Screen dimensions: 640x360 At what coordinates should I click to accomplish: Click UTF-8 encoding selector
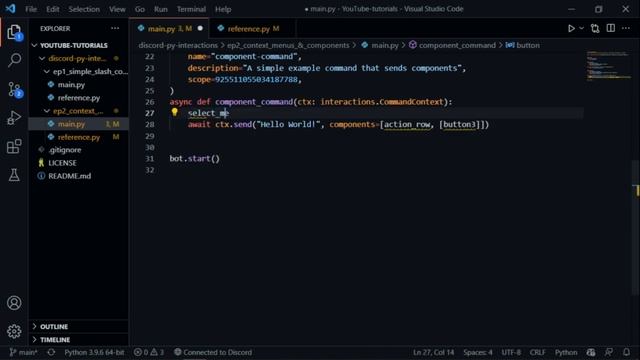coord(511,352)
